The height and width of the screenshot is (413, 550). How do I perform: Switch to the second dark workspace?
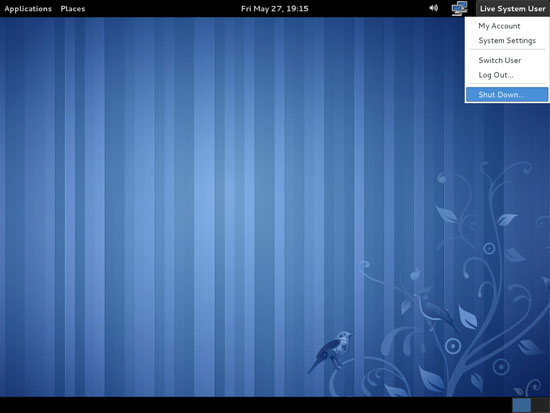pyautogui.click(x=540, y=405)
